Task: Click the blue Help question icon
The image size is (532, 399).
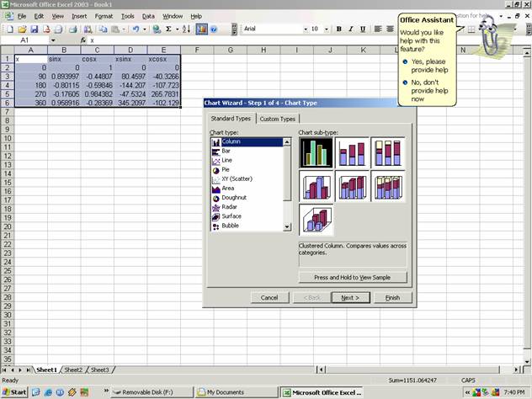Action: (214, 29)
